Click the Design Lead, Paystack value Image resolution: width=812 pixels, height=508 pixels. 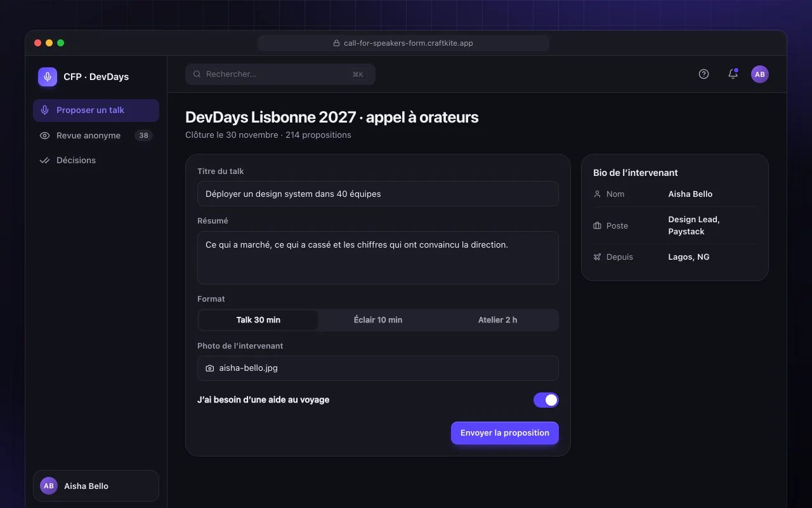(x=694, y=225)
